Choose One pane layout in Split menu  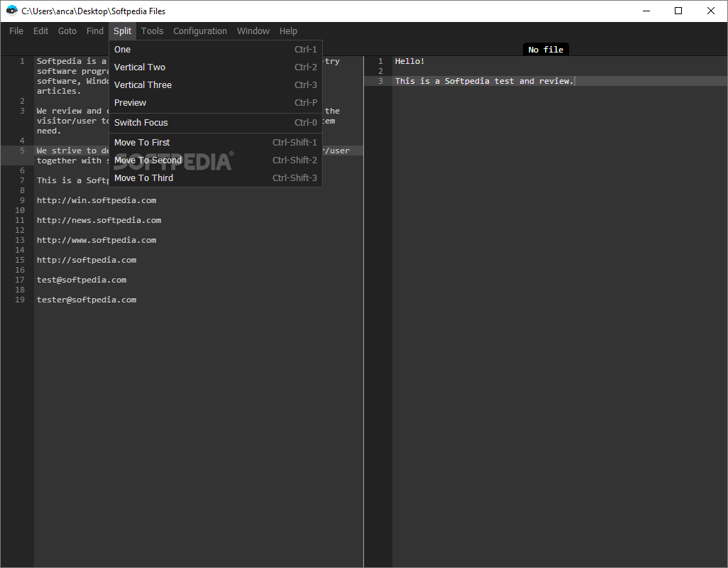coord(216,49)
